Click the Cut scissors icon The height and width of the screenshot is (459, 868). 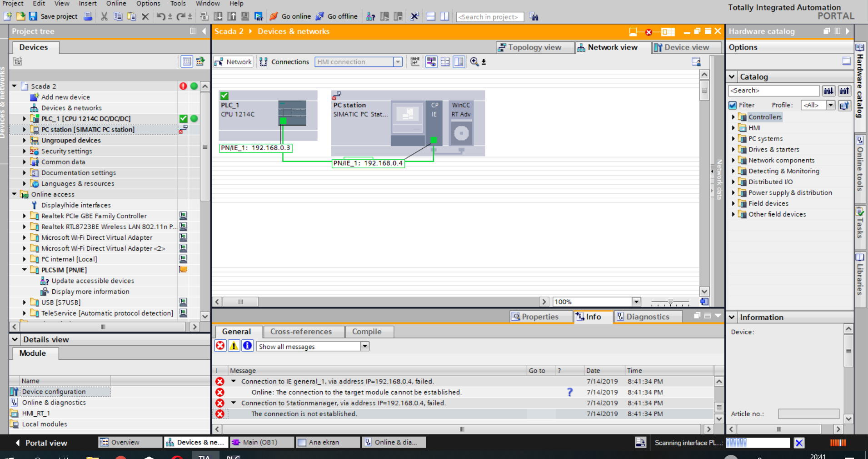[x=104, y=16]
